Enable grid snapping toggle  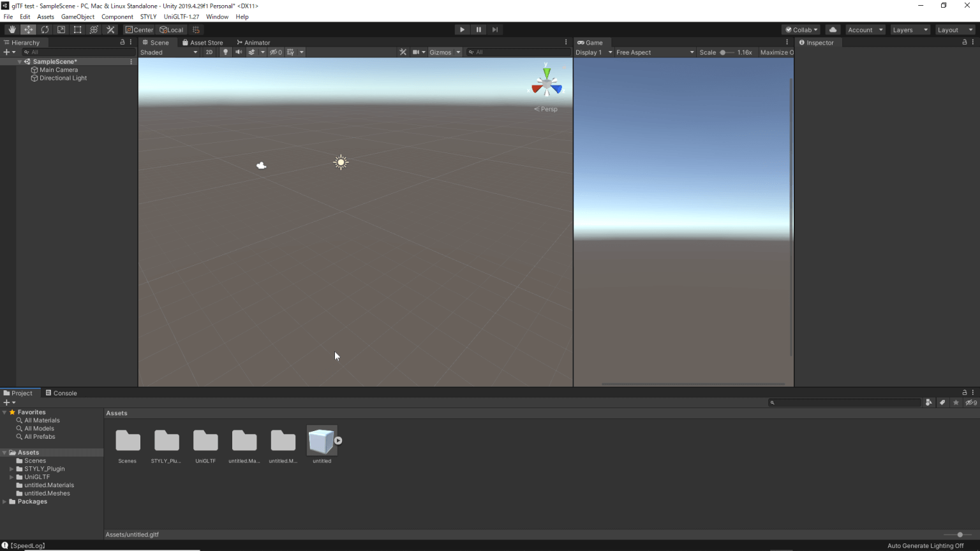(196, 29)
